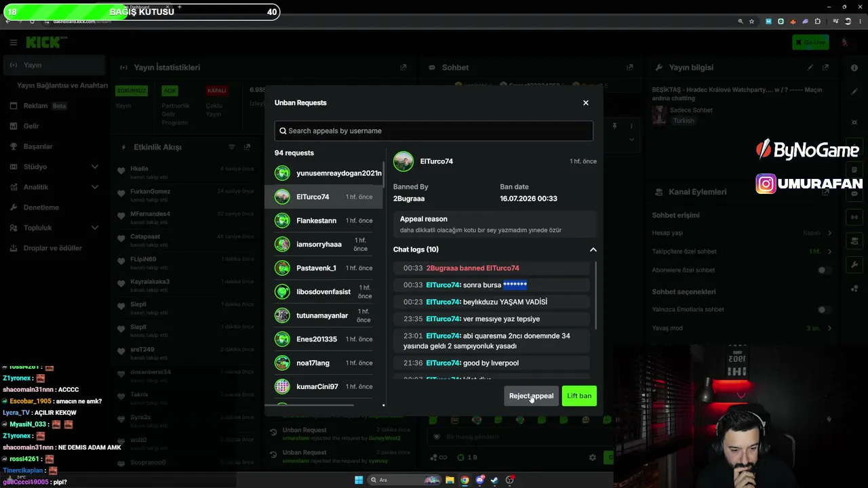Toggle Abonelere özel sohbet switch

[x=824, y=270]
